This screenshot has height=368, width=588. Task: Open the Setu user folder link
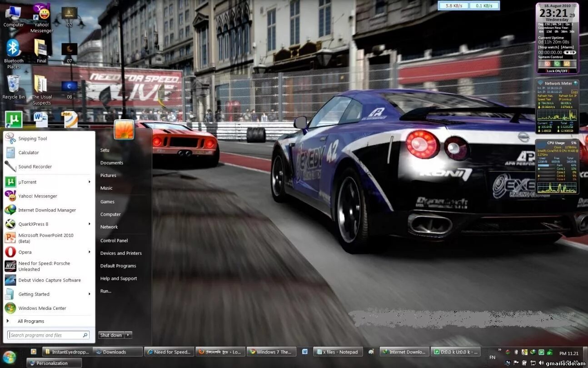coord(105,150)
